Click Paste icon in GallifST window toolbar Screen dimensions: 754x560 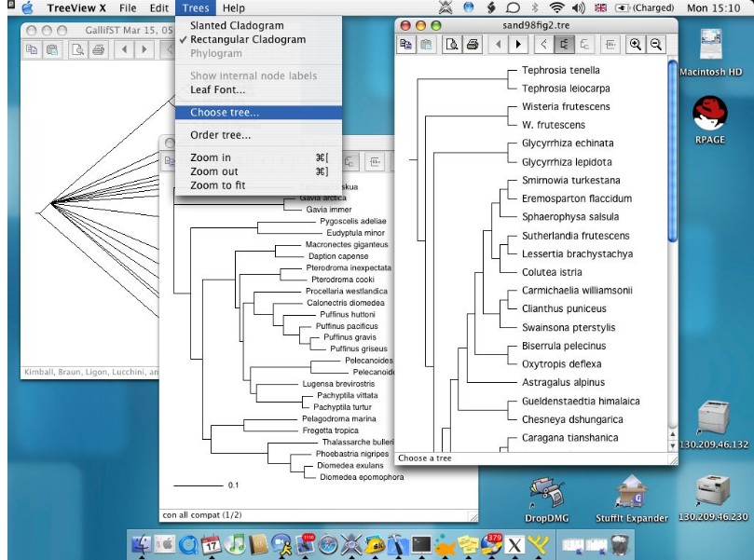coord(52,49)
